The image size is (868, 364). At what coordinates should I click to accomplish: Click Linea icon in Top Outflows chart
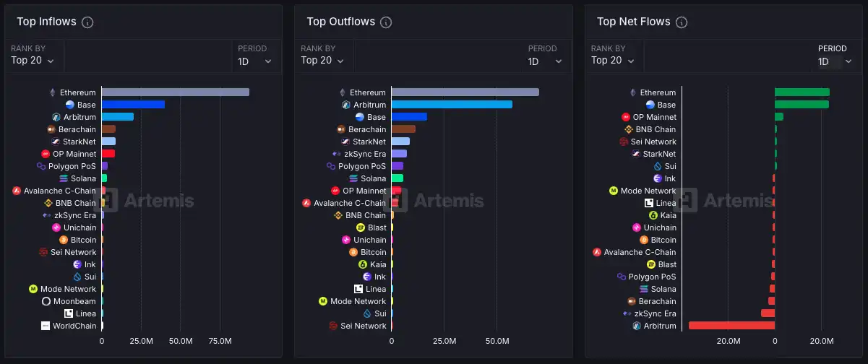pyautogui.click(x=358, y=289)
